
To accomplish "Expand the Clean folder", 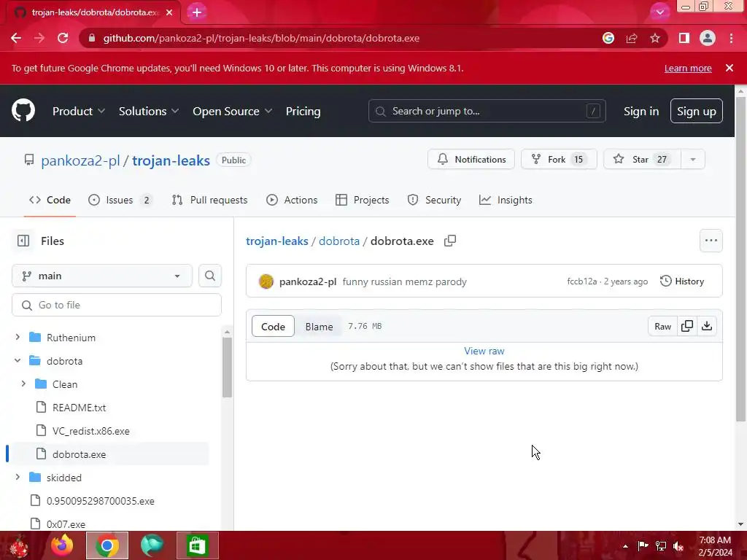I will pyautogui.click(x=23, y=384).
